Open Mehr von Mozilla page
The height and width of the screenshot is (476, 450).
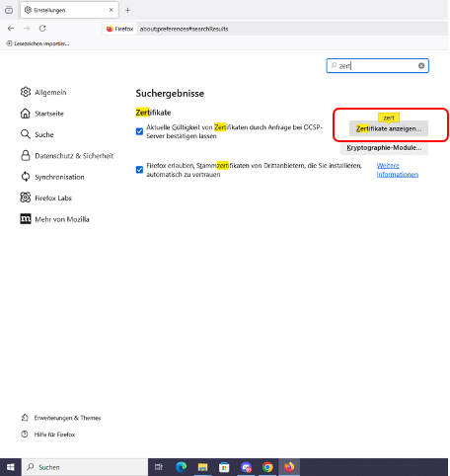54,219
